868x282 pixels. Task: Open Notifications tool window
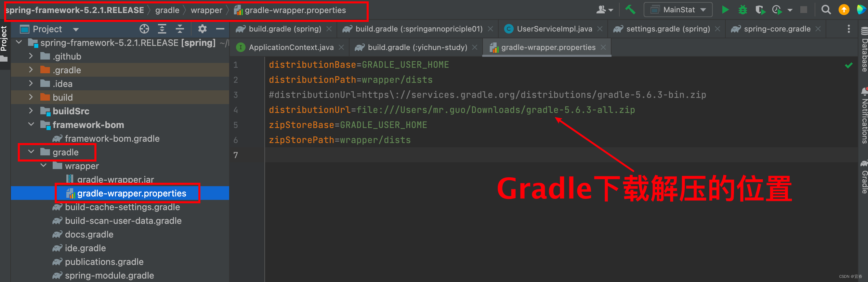point(864,116)
